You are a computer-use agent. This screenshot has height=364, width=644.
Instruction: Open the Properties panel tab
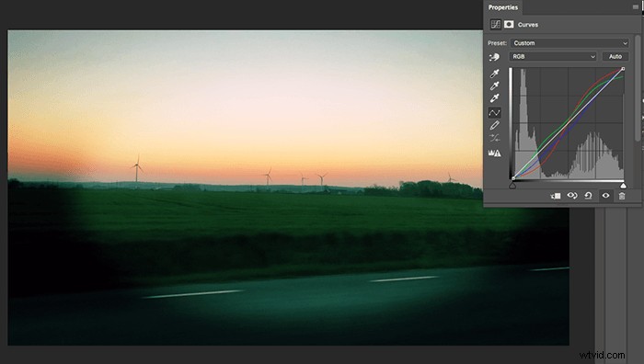tap(502, 7)
